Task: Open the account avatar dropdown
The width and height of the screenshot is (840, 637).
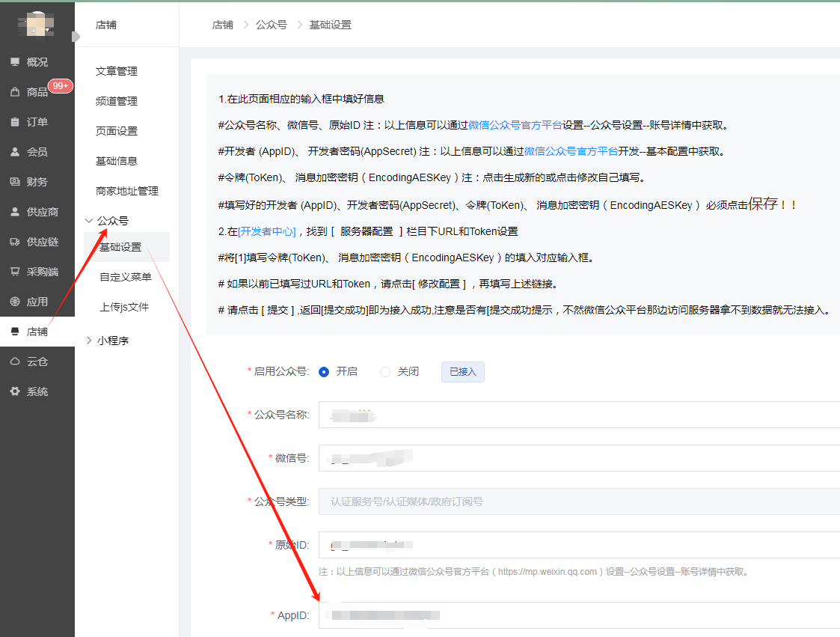Action: 37,25
